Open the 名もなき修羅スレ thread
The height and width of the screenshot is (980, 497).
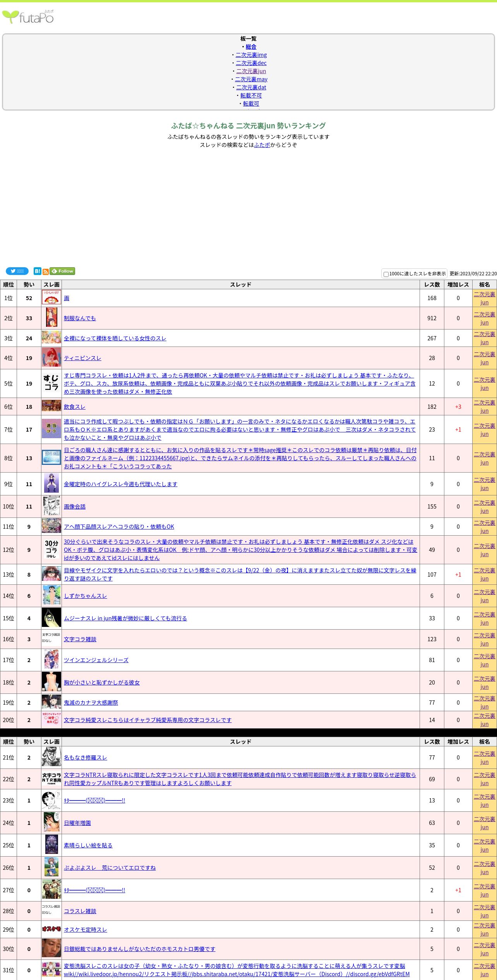coord(85,758)
